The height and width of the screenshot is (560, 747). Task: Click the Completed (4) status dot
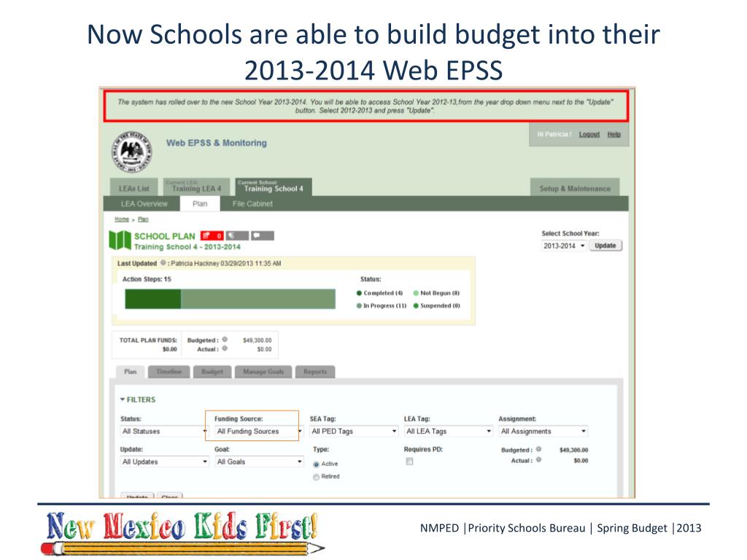359,293
